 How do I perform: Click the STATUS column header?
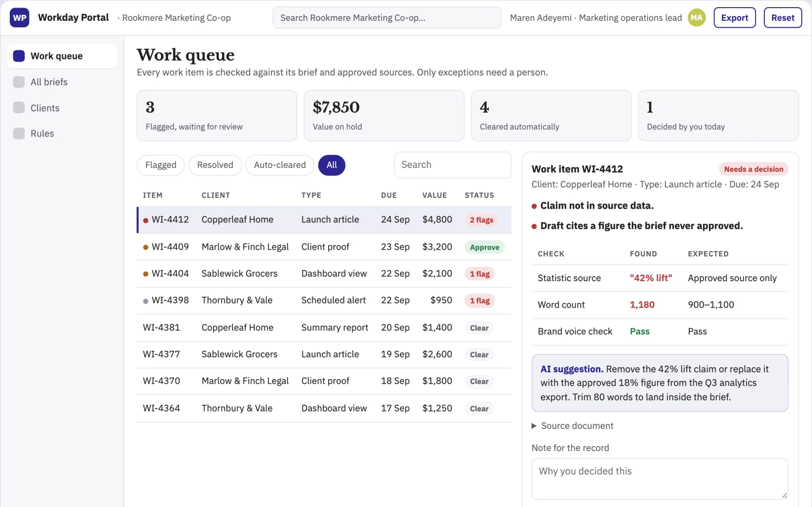coord(479,195)
